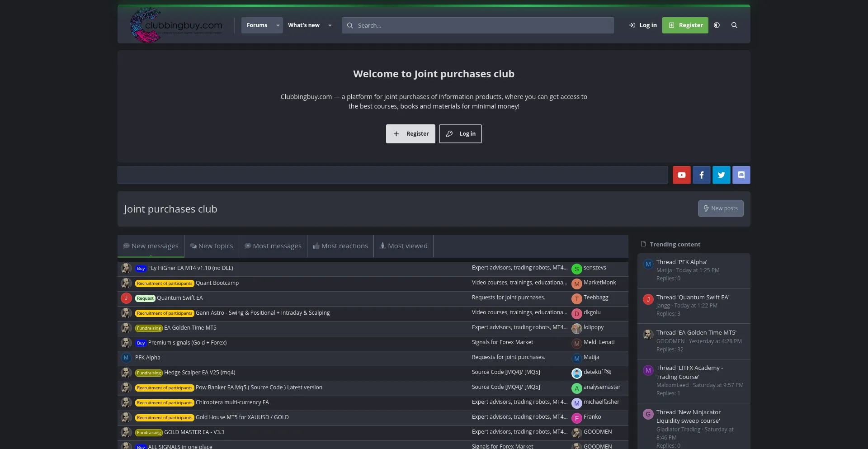Image resolution: width=868 pixels, height=449 pixels.
Task: Open the What's new menu item
Action: click(x=304, y=25)
